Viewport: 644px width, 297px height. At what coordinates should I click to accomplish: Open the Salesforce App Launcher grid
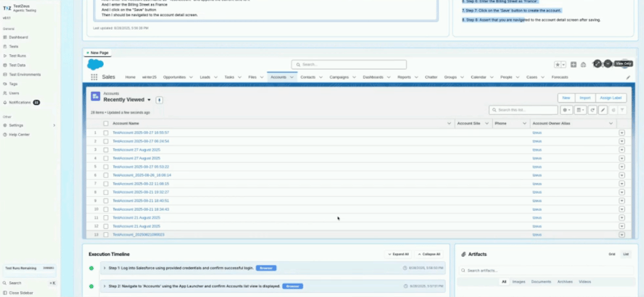[94, 77]
